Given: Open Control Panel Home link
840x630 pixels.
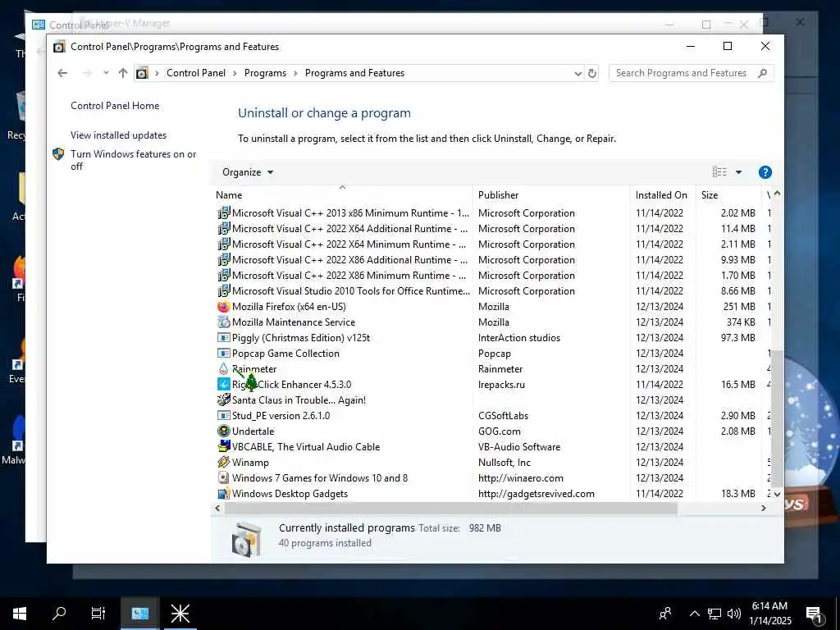Looking at the screenshot, I should [x=115, y=106].
